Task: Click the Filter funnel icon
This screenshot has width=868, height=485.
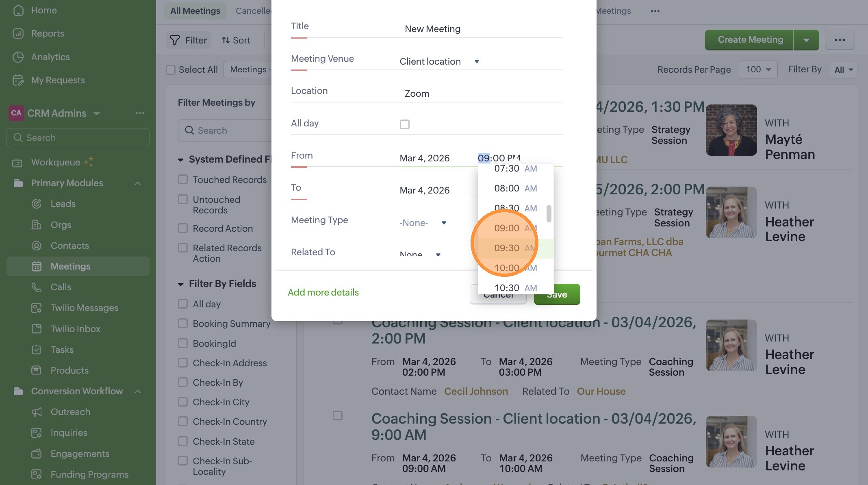Action: [175, 40]
